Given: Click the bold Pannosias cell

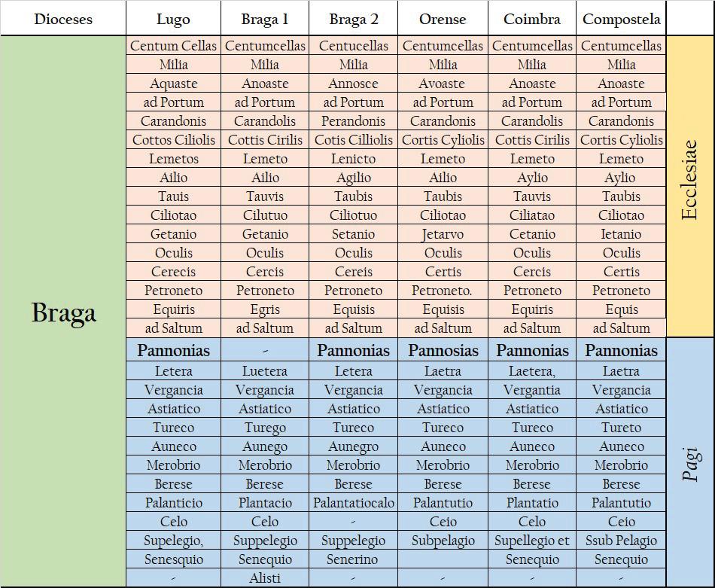Looking at the screenshot, I should 443,350.
